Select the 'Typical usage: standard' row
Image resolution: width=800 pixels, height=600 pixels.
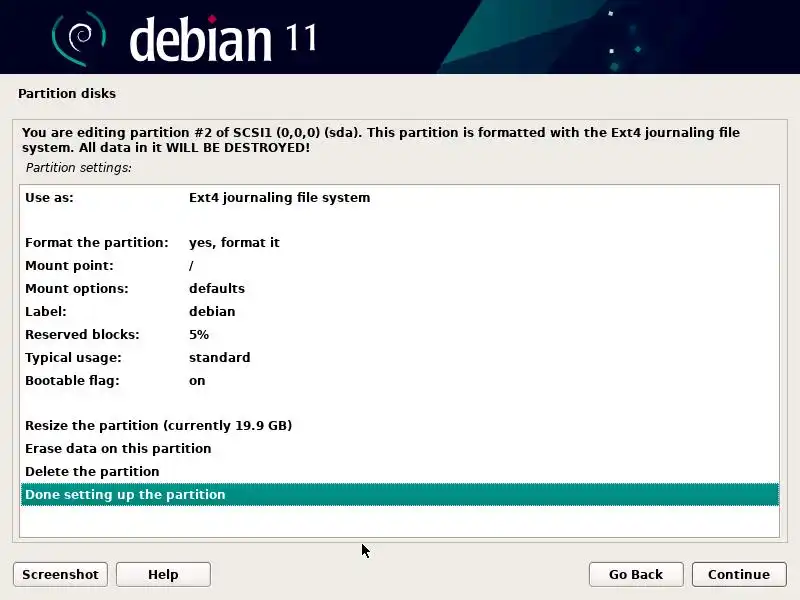(x=399, y=358)
